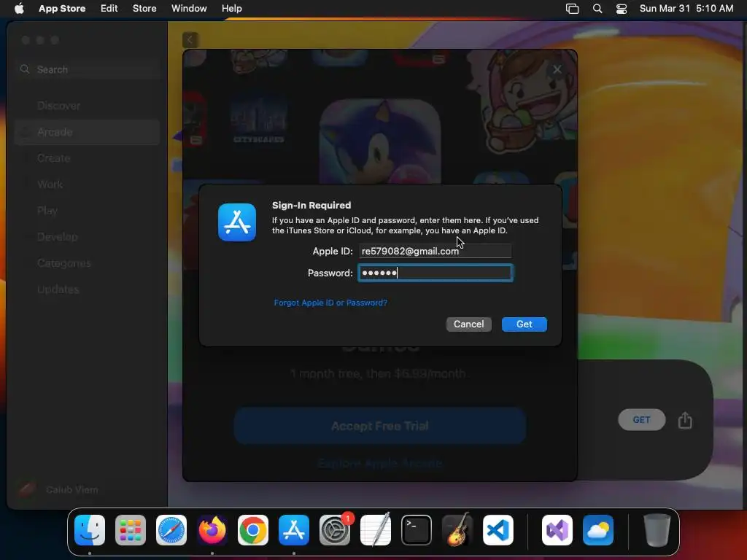The image size is (747, 560).
Task: Open Google Chrome from the Dock
Action: [x=253, y=530]
